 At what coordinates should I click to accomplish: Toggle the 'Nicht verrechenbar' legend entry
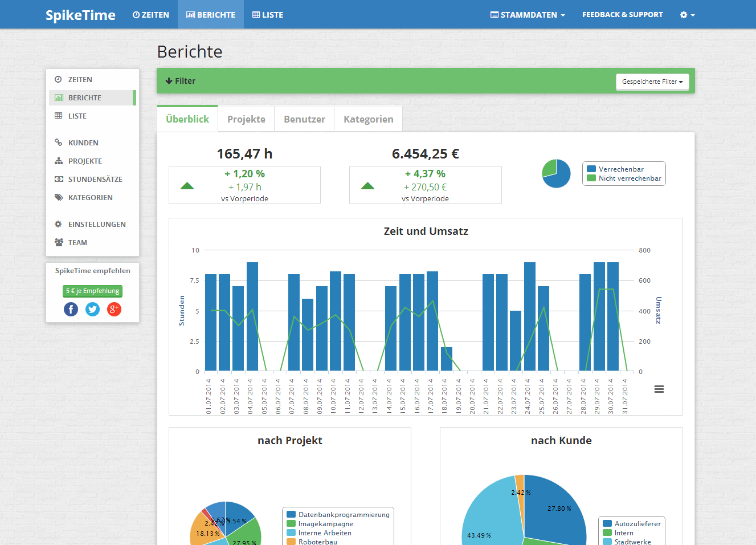click(x=624, y=178)
